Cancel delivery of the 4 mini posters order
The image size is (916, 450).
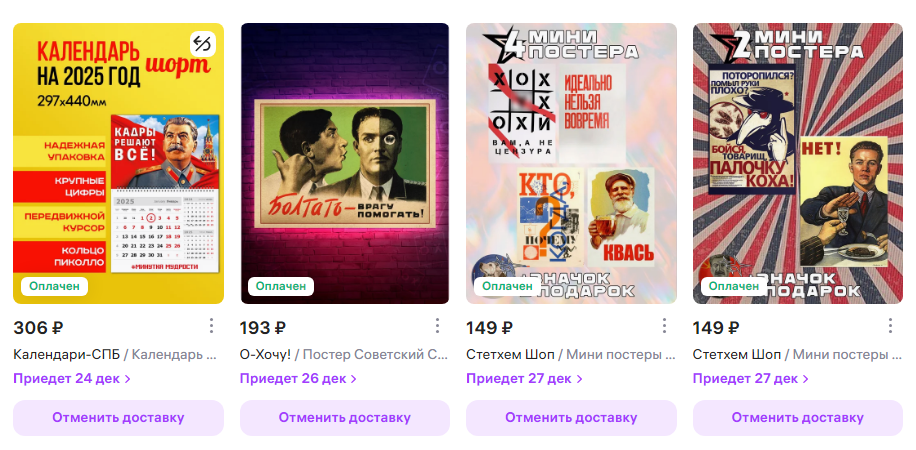click(x=571, y=418)
